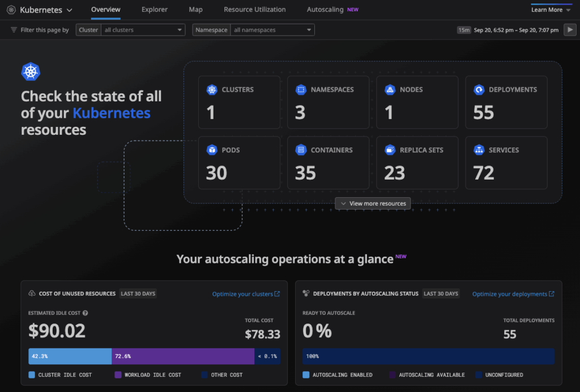The width and height of the screenshot is (580, 392).
Task: Click the Namespaces tile icon
Action: pyautogui.click(x=301, y=90)
